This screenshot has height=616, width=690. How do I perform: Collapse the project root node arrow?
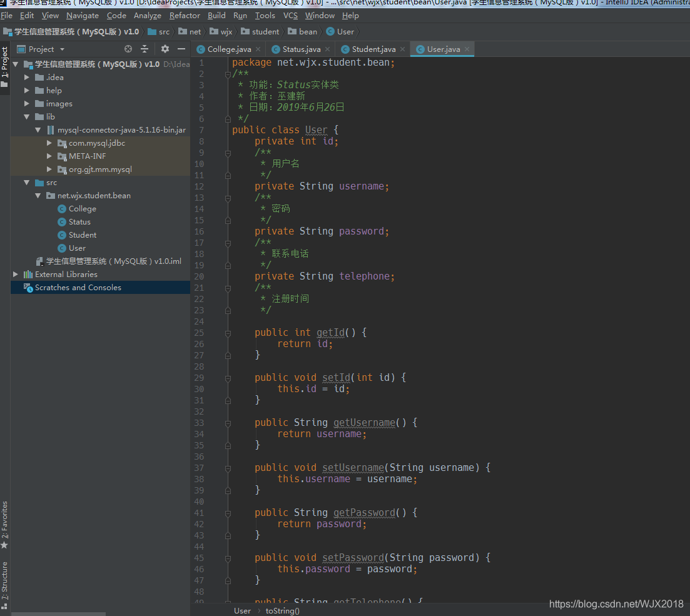(16, 64)
